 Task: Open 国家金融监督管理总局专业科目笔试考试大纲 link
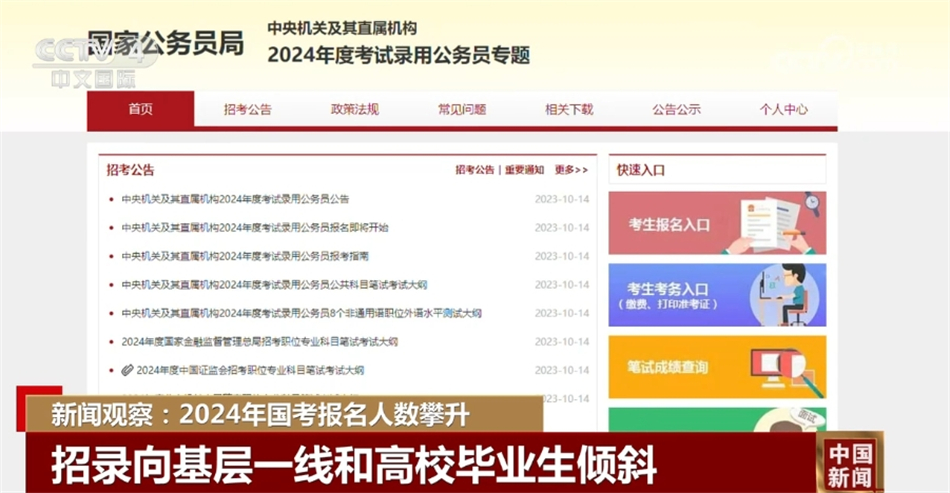(259, 342)
